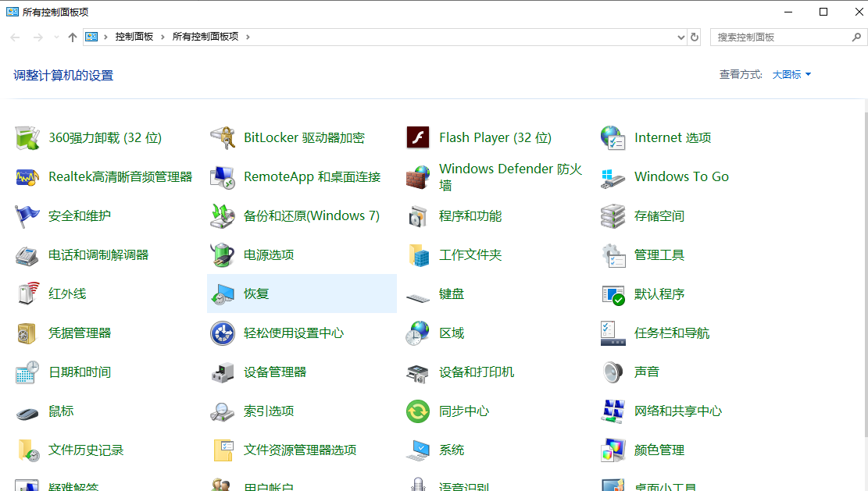The height and width of the screenshot is (491, 868).
Task: Open 鼠标 mouse icon
Action: point(27,413)
